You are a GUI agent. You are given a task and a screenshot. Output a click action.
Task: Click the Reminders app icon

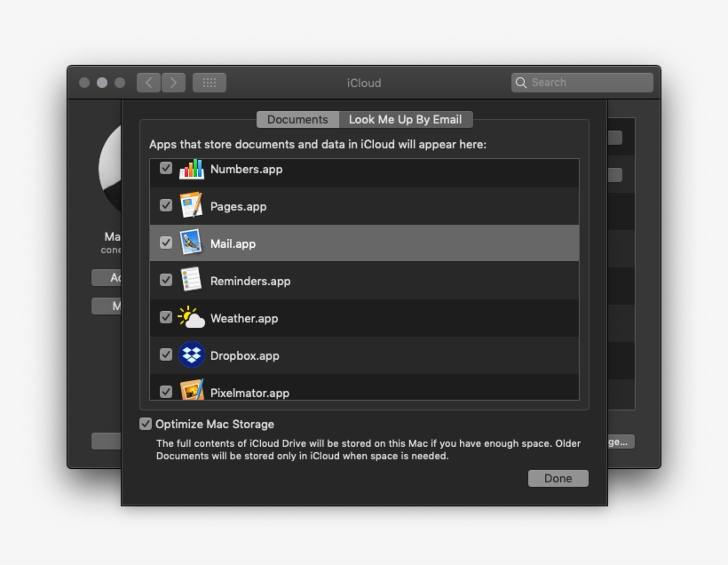192,281
